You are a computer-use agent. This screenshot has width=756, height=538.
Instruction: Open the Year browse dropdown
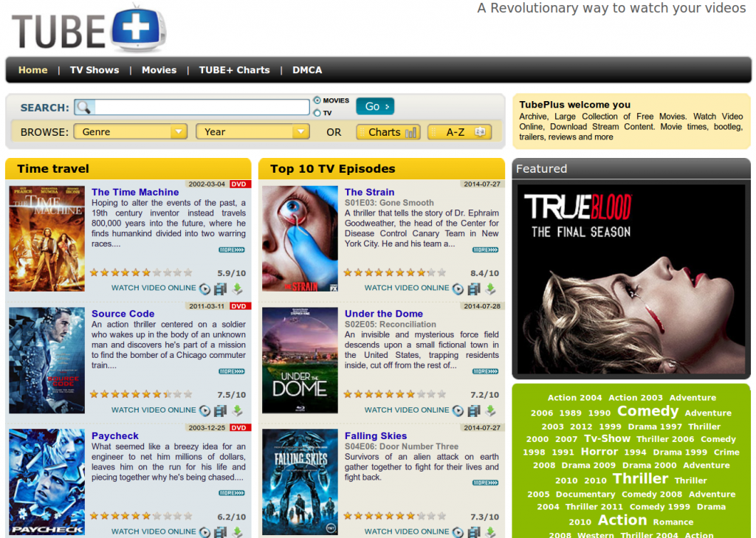point(252,131)
